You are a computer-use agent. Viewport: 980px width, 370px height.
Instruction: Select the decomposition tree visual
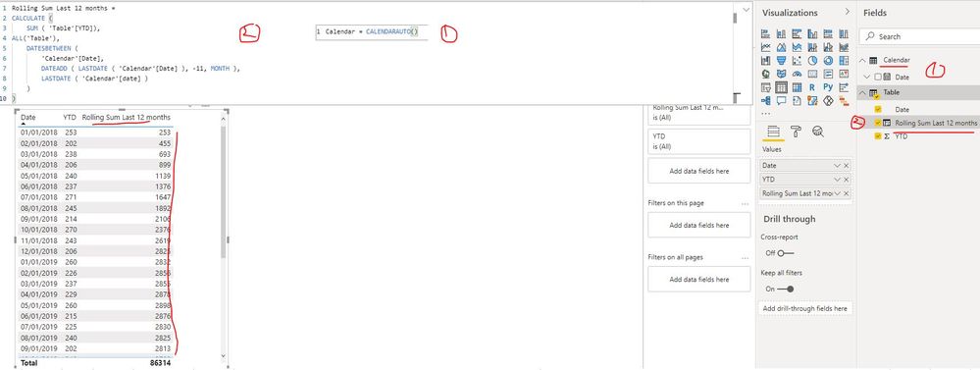tap(765, 101)
